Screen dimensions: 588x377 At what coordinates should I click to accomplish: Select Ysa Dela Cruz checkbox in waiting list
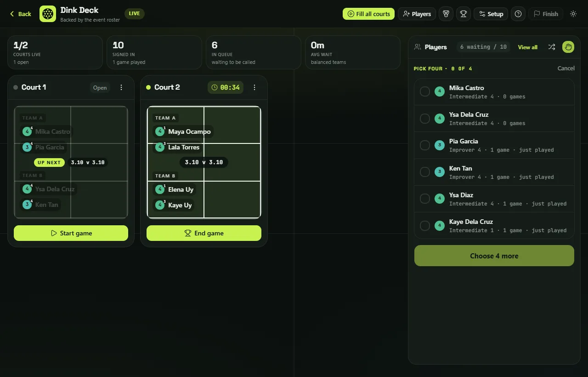click(x=425, y=119)
